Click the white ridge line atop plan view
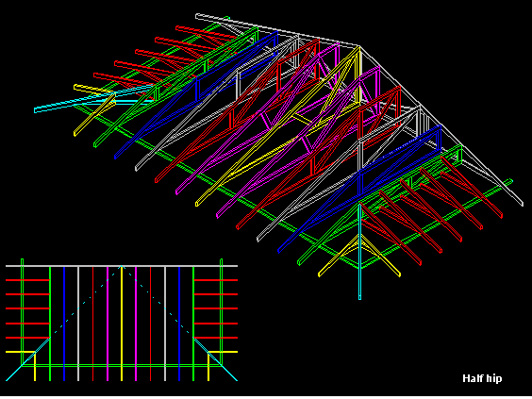 (122, 266)
